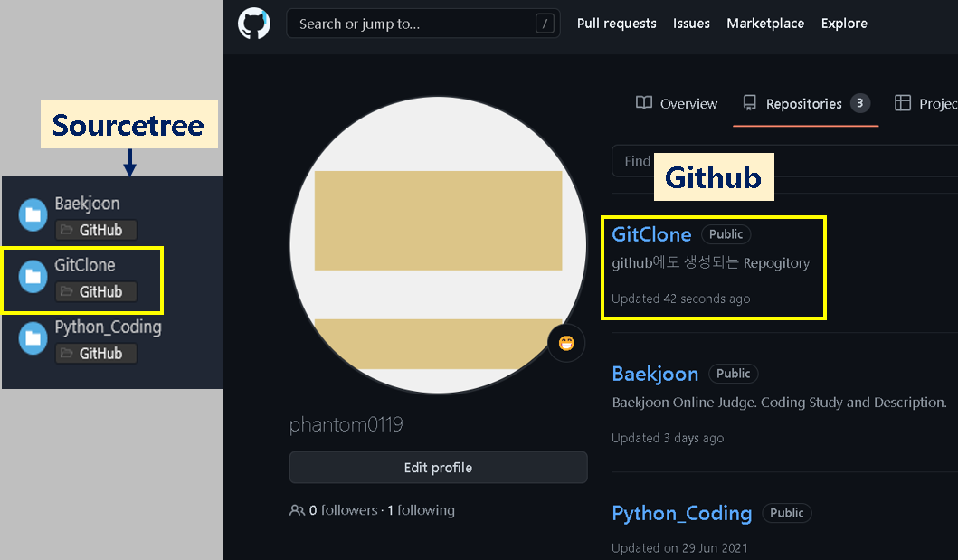Viewport: 958px width, 560px height.
Task: Open Pull requests in the top navigation
Action: pyautogui.click(x=616, y=24)
